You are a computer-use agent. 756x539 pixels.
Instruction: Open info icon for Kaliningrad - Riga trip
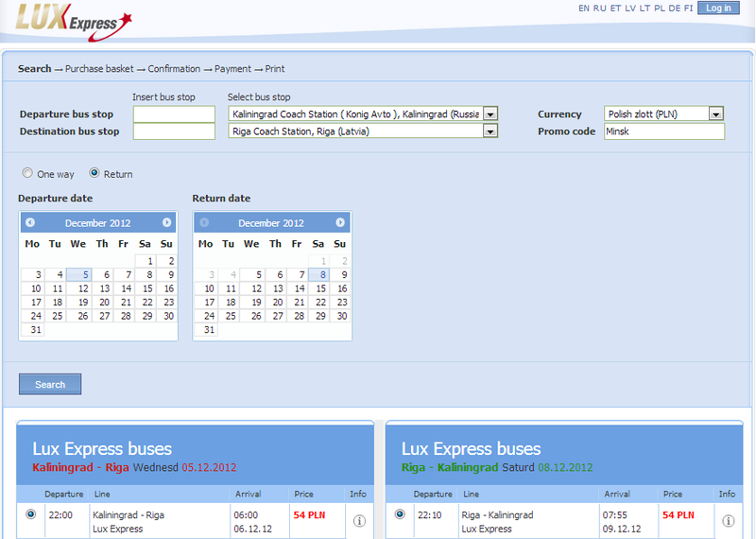(359, 521)
